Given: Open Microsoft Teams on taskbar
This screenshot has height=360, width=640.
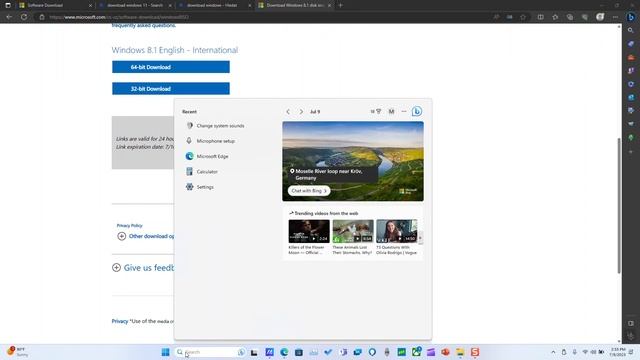Looking at the screenshot, I should pos(343,352).
